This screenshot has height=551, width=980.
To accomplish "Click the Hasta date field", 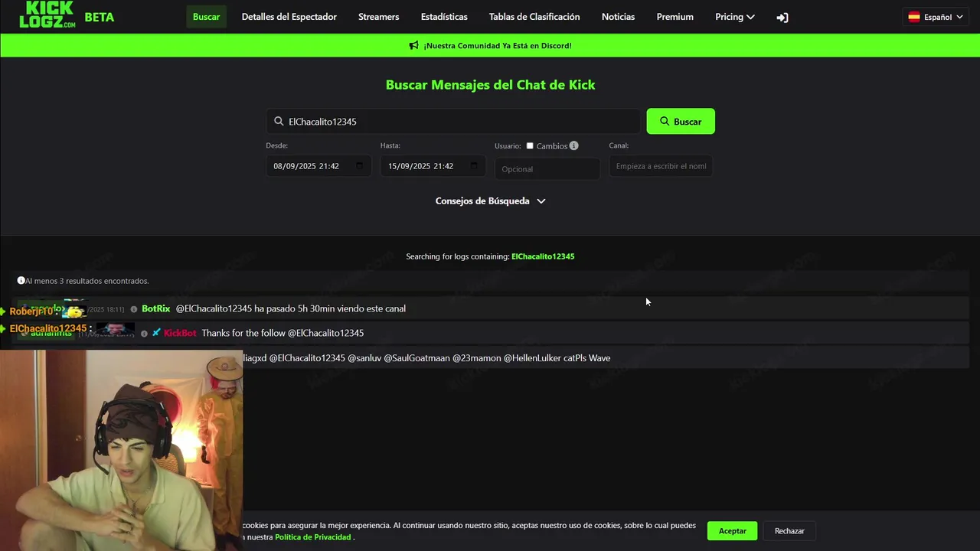I will pyautogui.click(x=433, y=166).
